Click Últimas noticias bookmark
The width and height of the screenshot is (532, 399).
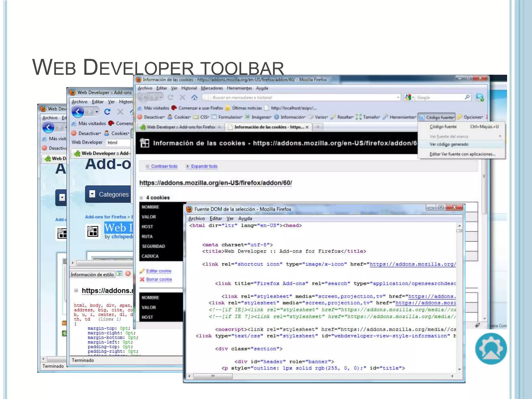coord(243,108)
